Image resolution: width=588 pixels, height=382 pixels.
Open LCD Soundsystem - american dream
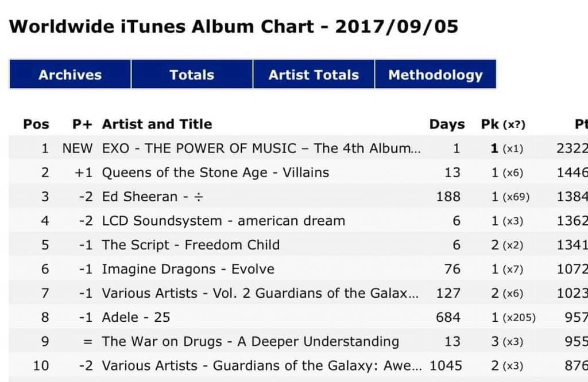point(223,221)
